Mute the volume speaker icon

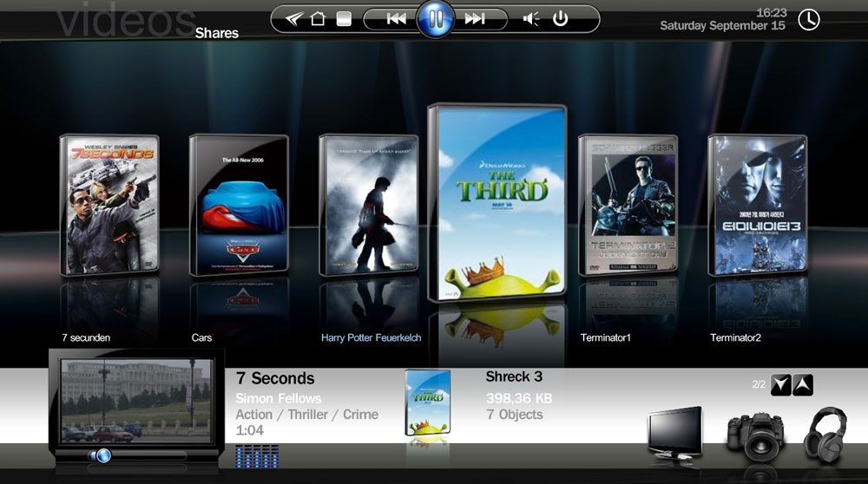[x=530, y=19]
